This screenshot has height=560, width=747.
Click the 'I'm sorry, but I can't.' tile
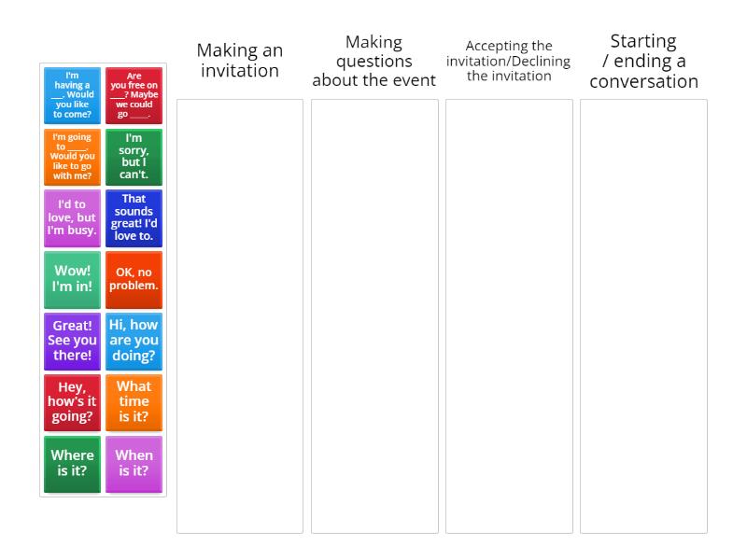133,156
